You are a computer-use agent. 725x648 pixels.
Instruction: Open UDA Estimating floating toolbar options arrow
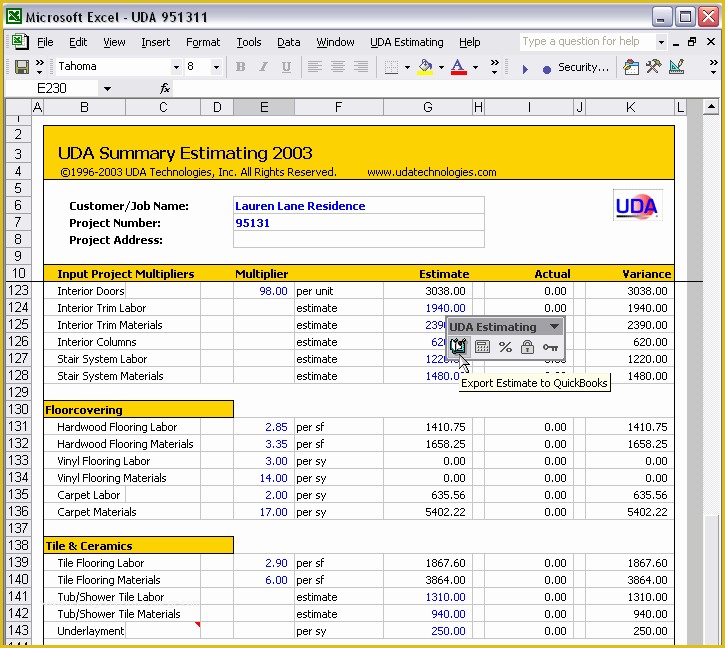point(554,327)
